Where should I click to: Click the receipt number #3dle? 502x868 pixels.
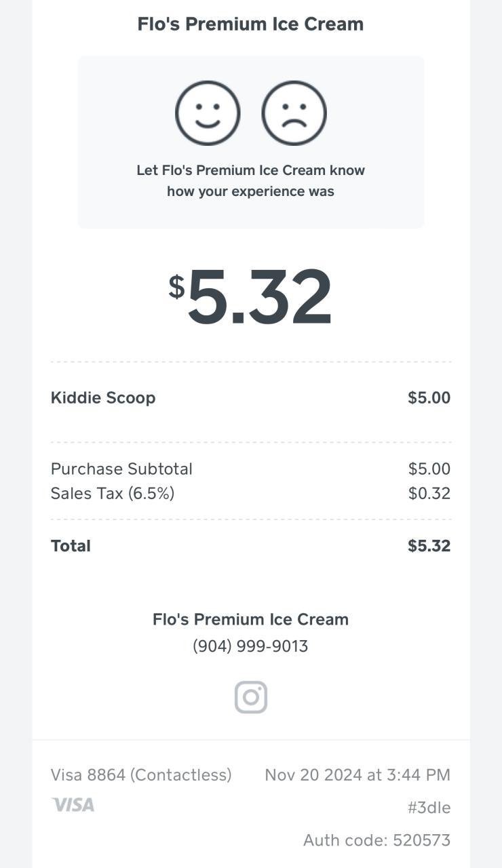tap(429, 808)
